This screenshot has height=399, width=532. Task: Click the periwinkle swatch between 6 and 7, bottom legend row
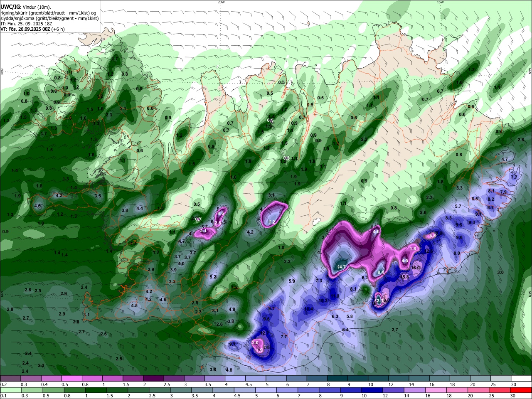288,390
